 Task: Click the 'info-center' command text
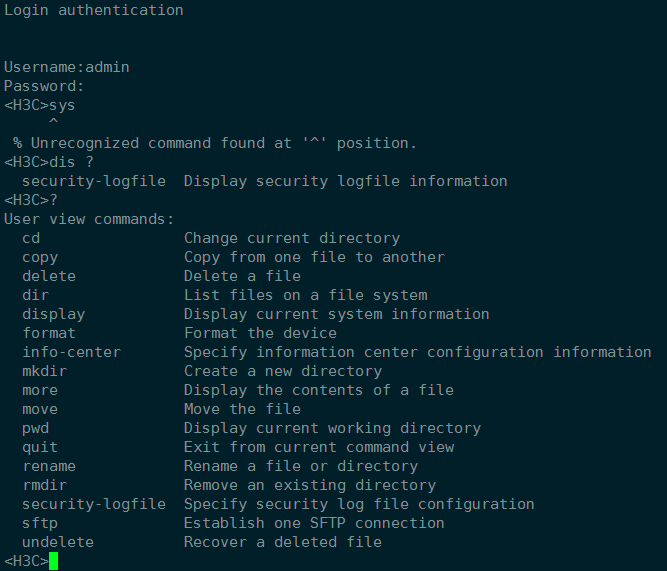point(71,352)
